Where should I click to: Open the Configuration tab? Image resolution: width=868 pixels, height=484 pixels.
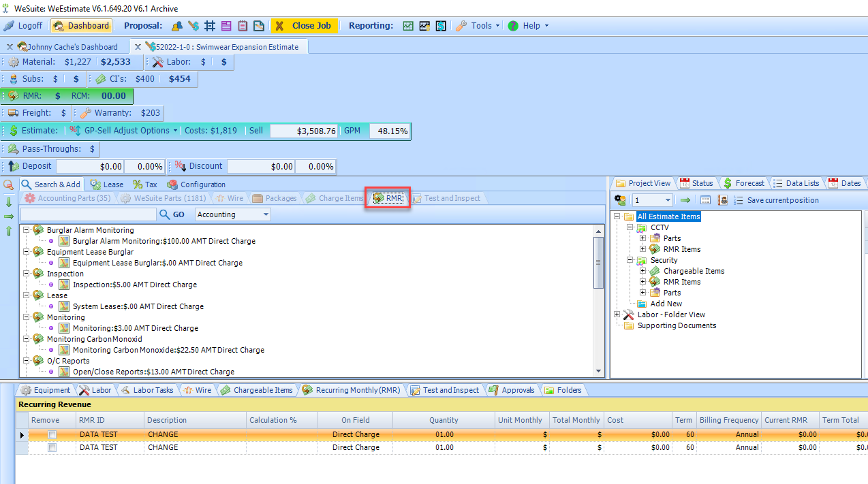[x=196, y=184]
